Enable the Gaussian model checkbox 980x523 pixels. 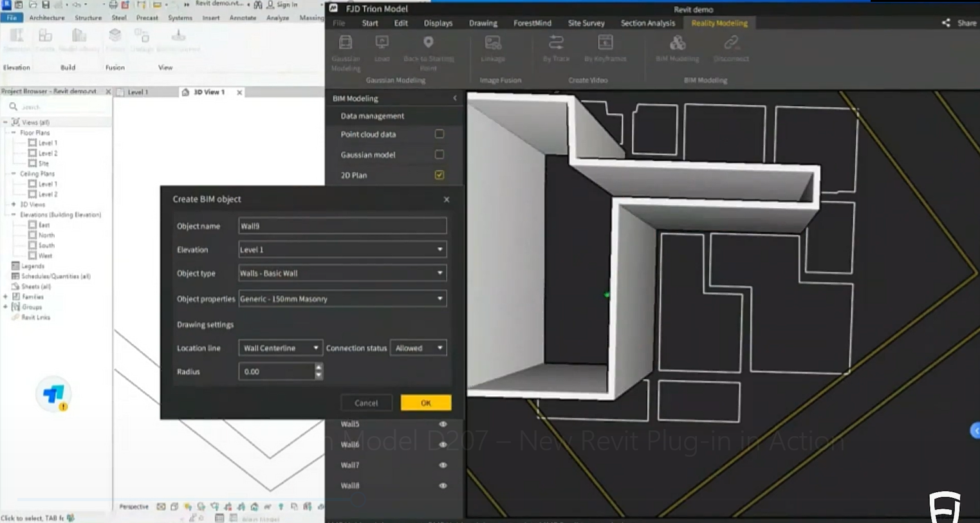click(x=439, y=154)
